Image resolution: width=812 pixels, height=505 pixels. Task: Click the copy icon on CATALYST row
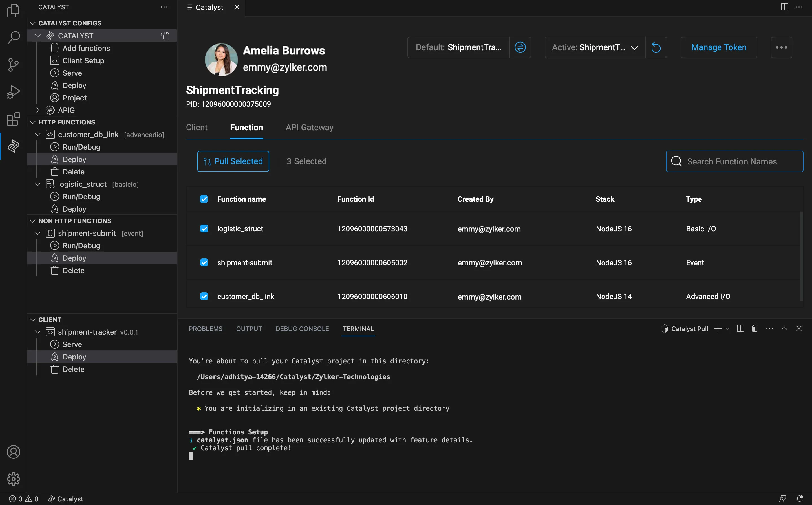[165, 35]
